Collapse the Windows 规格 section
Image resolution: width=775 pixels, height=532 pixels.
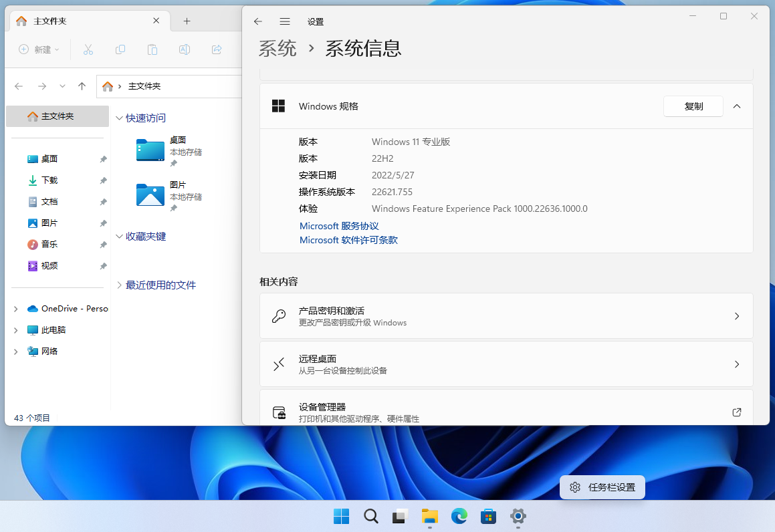click(x=737, y=106)
